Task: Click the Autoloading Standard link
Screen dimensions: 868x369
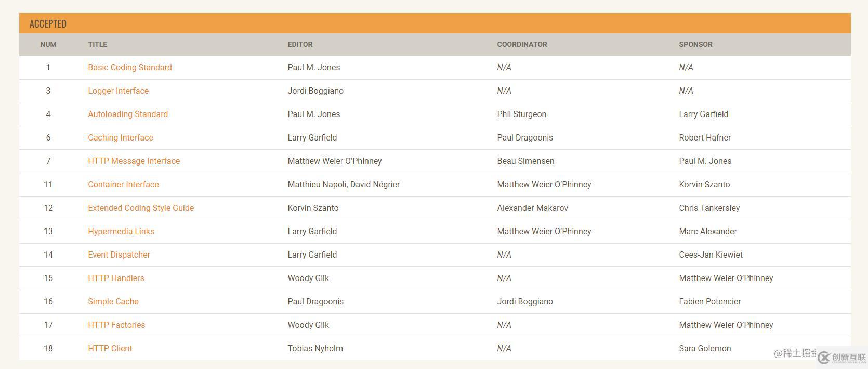Action: [x=128, y=114]
